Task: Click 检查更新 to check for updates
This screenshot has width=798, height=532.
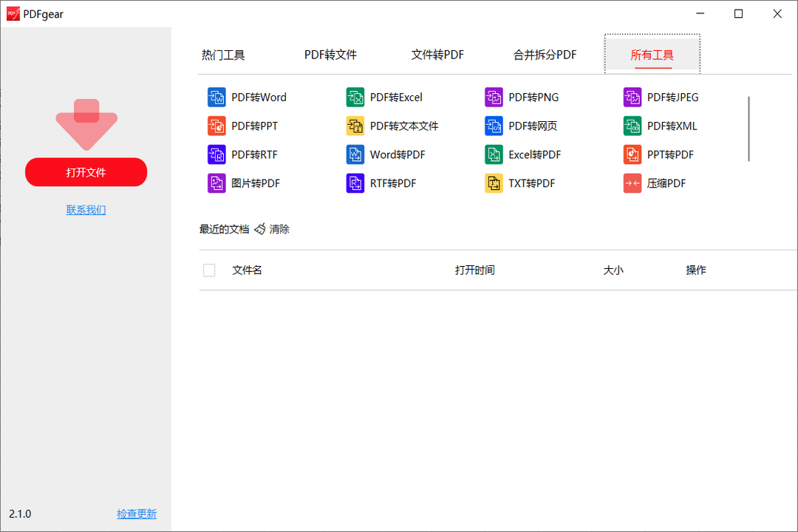Action: [x=137, y=514]
